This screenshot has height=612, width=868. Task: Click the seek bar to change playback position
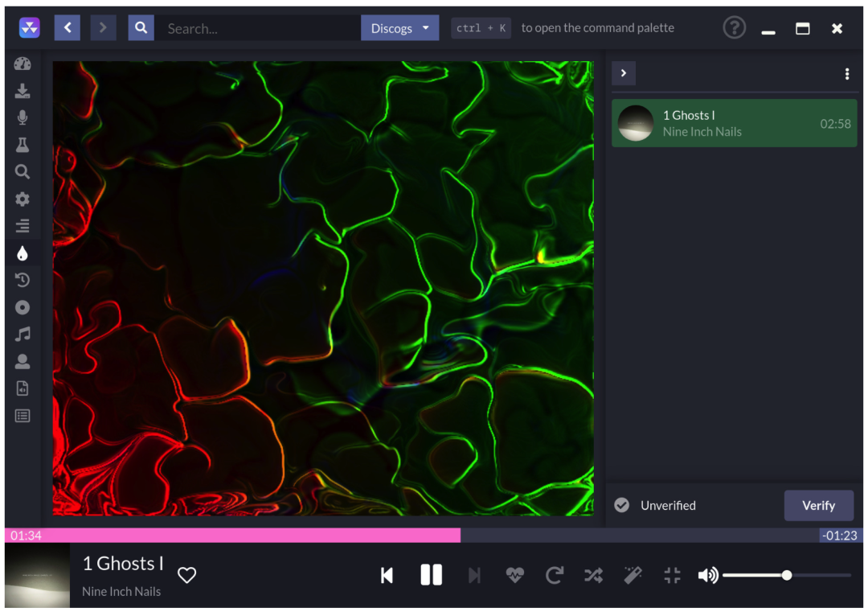point(434,535)
